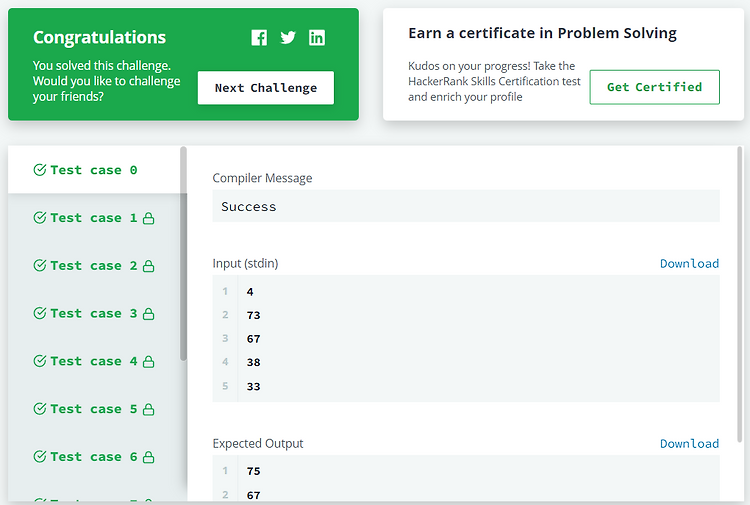Select the Test case 1 tab

click(94, 218)
